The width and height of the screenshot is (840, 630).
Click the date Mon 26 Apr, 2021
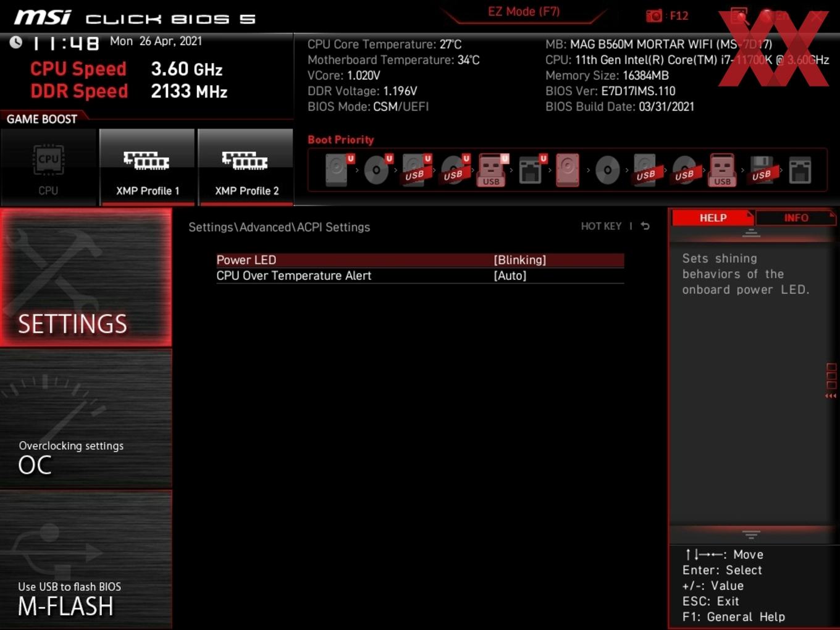(156, 41)
